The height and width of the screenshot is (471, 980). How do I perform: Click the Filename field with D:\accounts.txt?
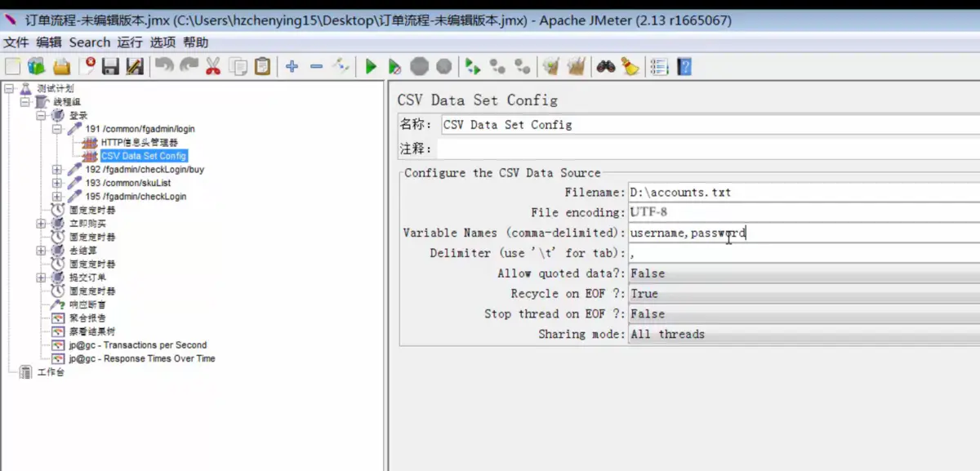[804, 193]
